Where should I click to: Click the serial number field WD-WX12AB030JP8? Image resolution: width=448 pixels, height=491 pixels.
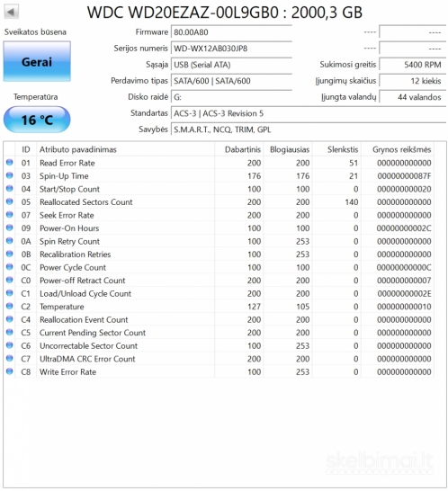click(231, 49)
